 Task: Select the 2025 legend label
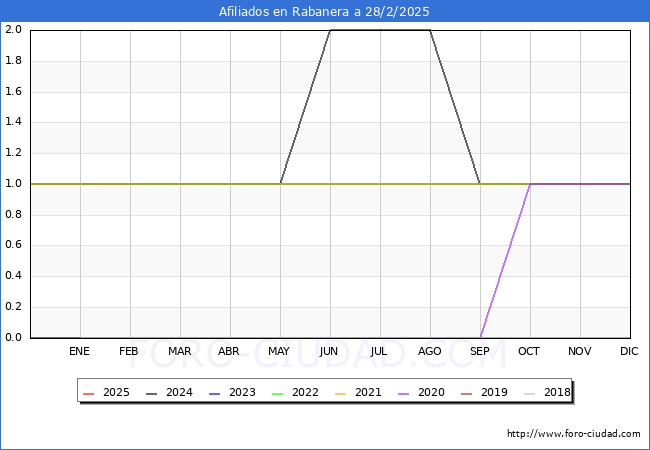click(116, 392)
